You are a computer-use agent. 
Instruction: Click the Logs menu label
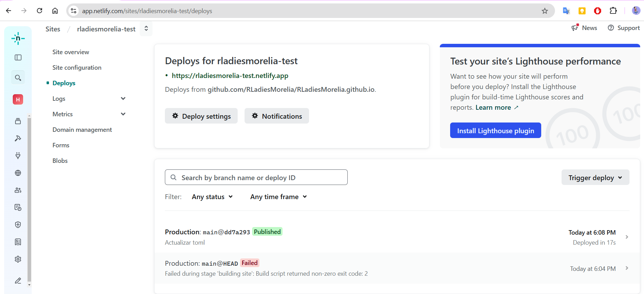(59, 98)
